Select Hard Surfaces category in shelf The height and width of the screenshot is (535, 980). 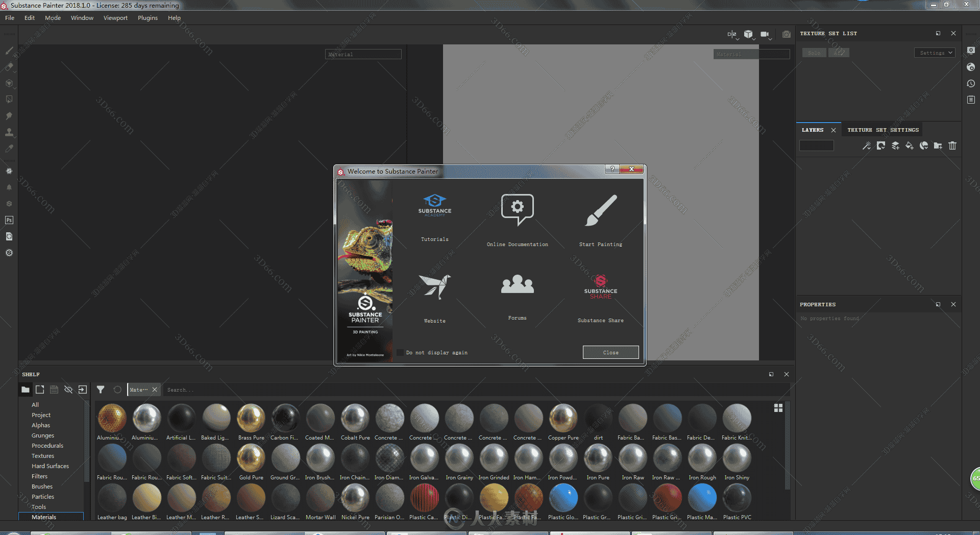[x=50, y=466]
